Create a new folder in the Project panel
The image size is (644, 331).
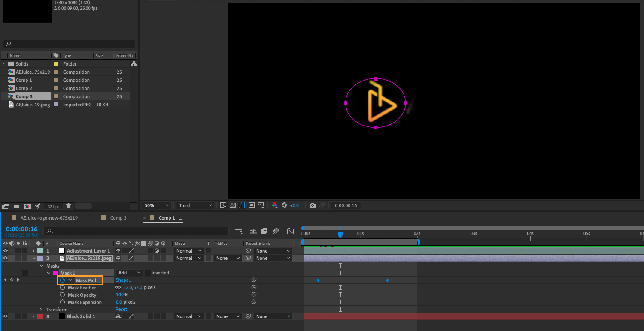pos(16,206)
